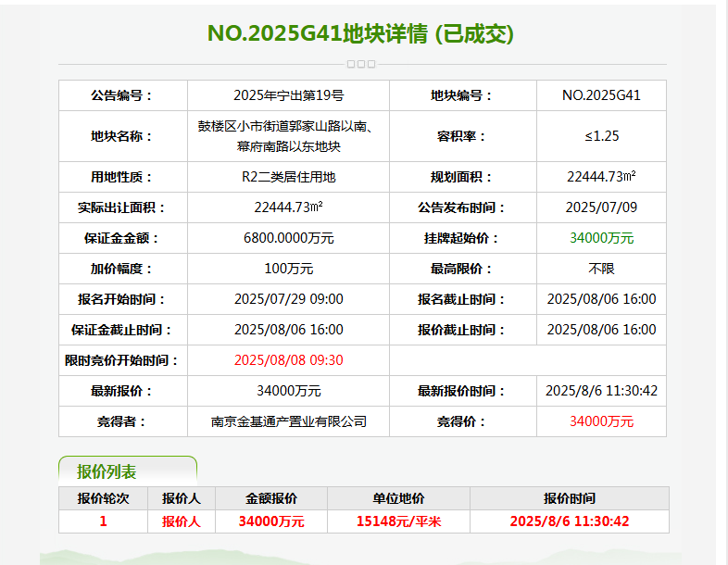This screenshot has height=565, width=728.
Task: Click the plot ratio value ≤1.25
Action: 601,136
